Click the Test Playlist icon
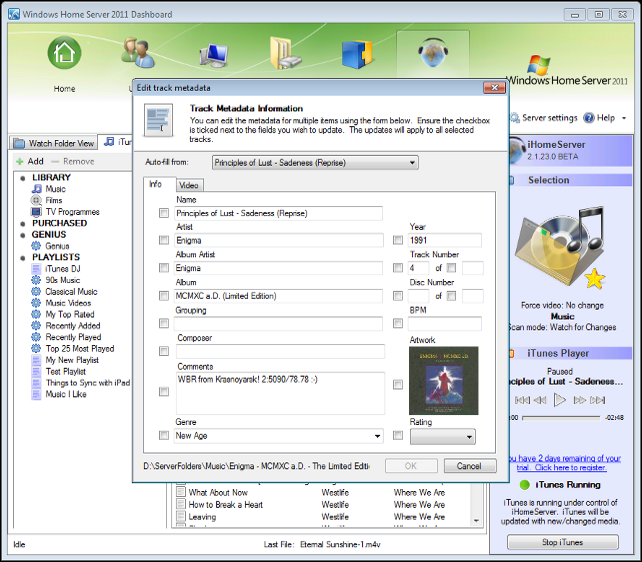This screenshot has height=562, width=642. click(36, 372)
